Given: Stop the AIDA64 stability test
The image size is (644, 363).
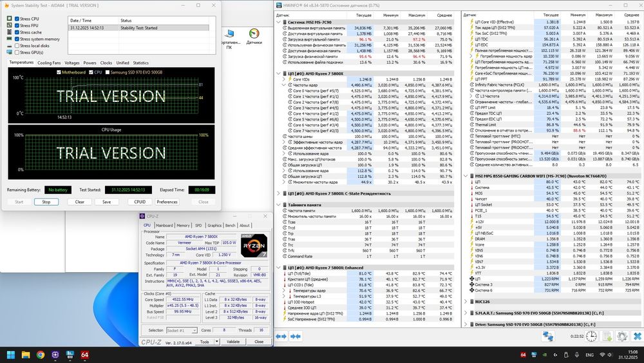Looking at the screenshot, I should (x=46, y=202).
